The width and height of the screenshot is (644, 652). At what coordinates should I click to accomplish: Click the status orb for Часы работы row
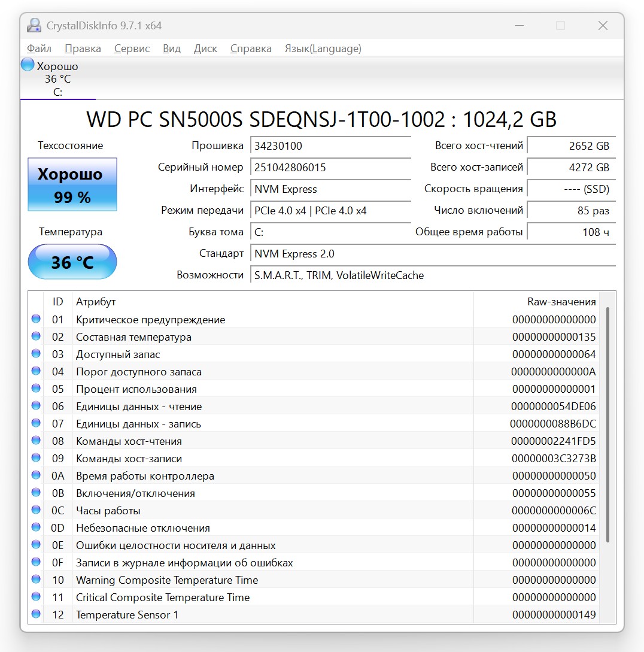coord(36,510)
